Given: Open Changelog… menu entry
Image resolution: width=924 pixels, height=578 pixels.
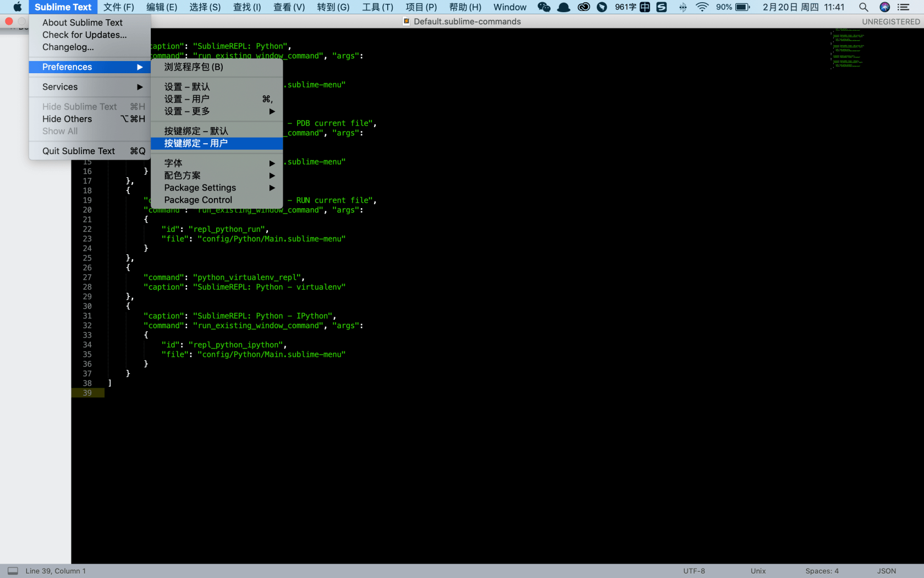Looking at the screenshot, I should [x=90, y=47].
